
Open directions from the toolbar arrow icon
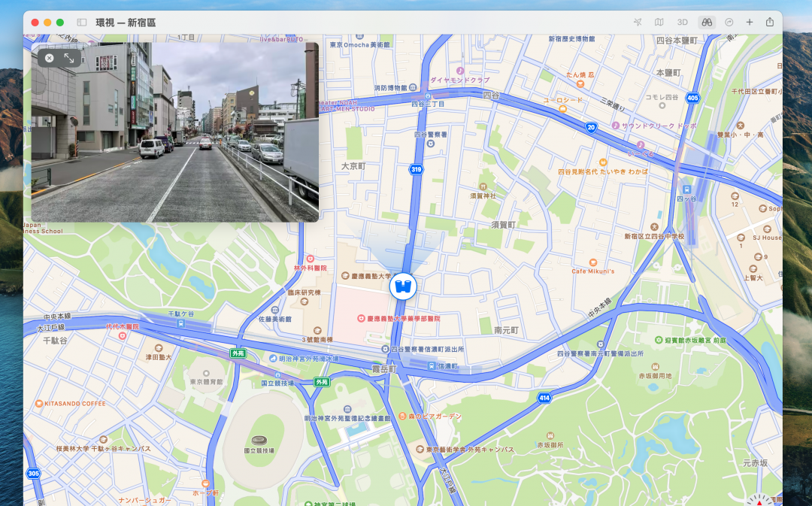[729, 23]
